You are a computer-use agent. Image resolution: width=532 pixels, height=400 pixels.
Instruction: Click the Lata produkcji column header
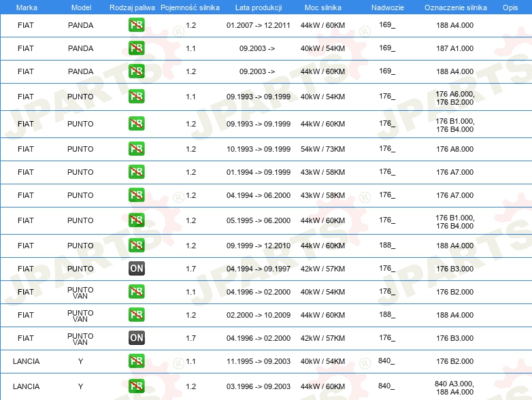259,7
